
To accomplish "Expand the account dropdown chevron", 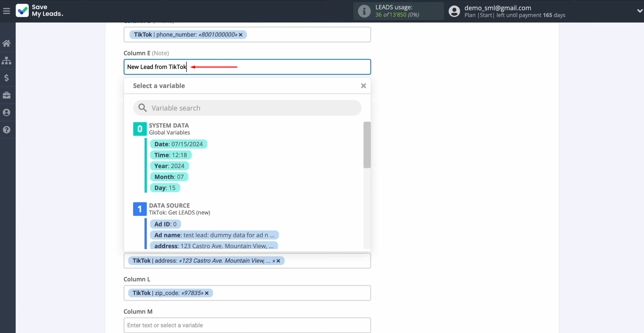I will [640, 11].
